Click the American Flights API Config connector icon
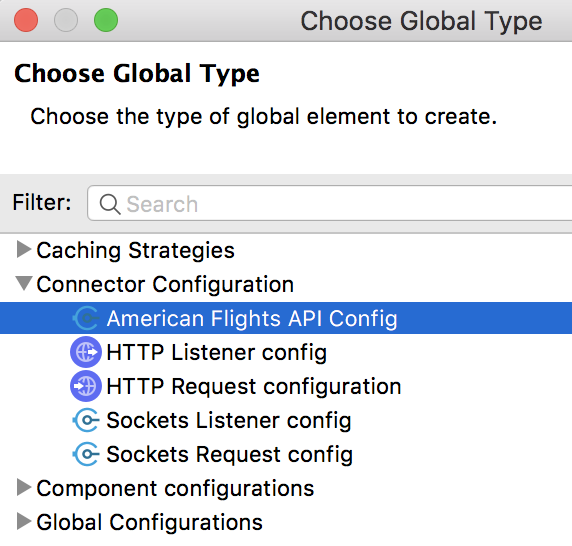The height and width of the screenshot is (546, 572). point(86,318)
